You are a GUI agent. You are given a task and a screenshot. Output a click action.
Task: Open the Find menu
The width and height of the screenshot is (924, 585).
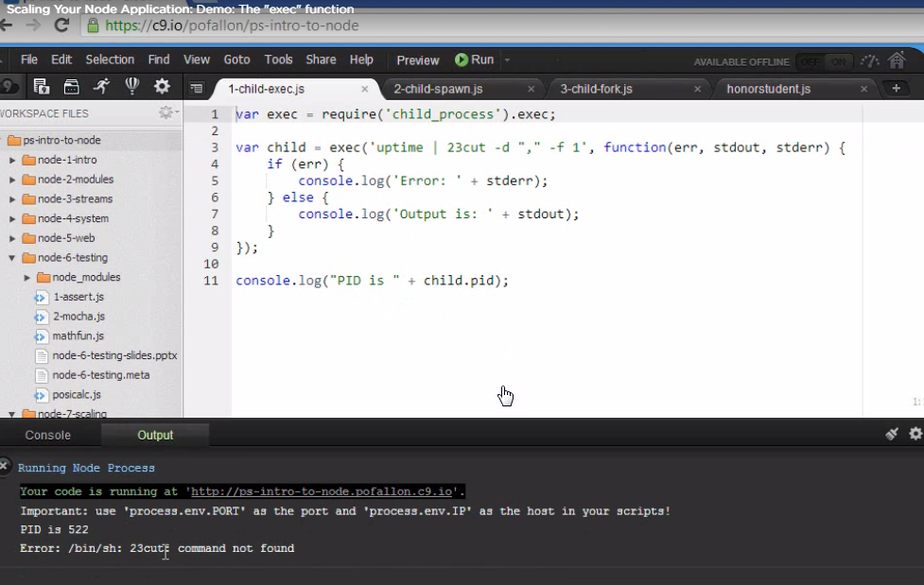pyautogui.click(x=159, y=60)
